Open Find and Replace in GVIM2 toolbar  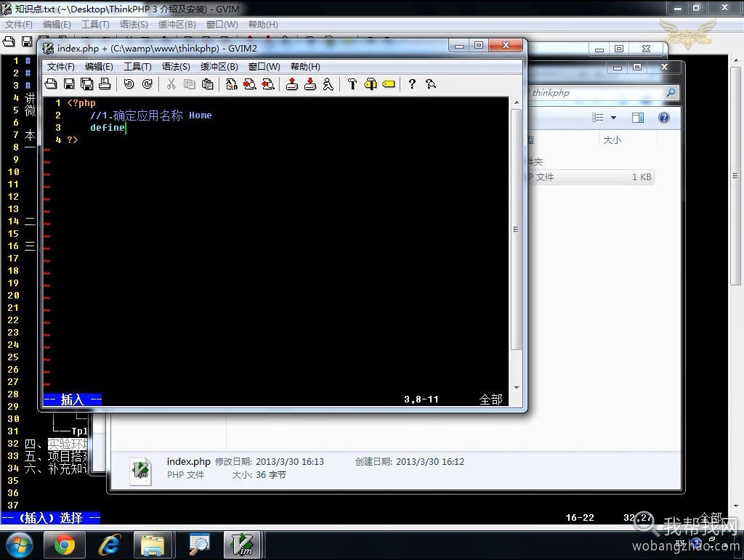[x=232, y=84]
